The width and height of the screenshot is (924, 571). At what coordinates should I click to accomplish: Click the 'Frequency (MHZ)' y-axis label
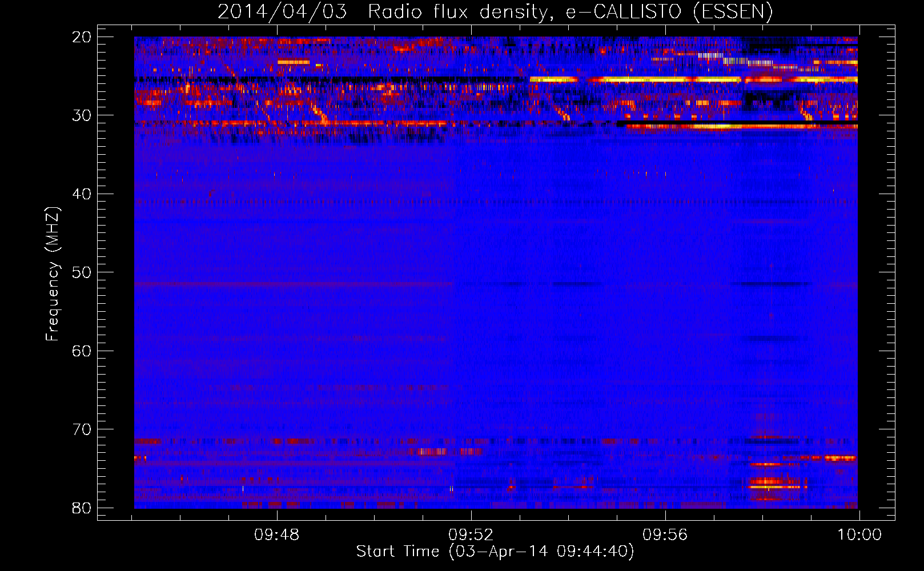click(x=53, y=274)
